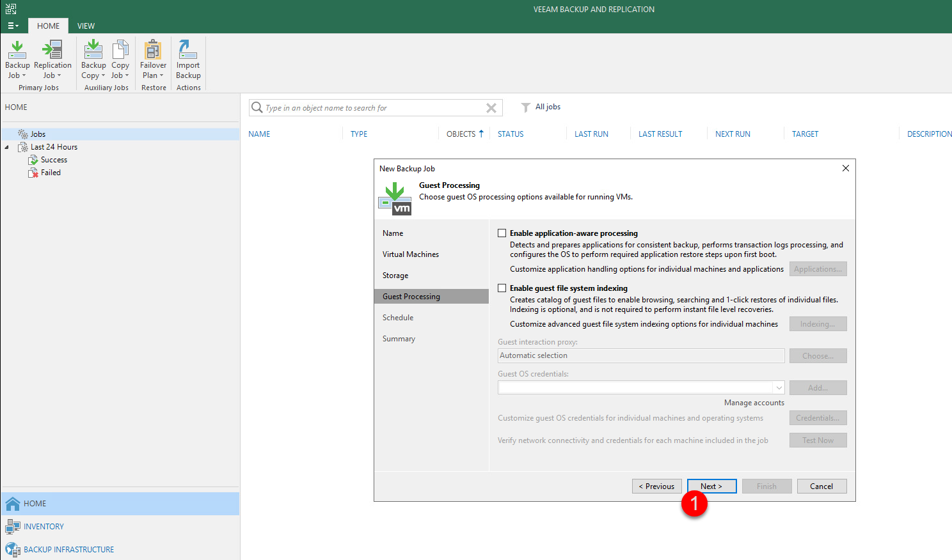Sort by the NEXT RUN column header

(x=733, y=134)
